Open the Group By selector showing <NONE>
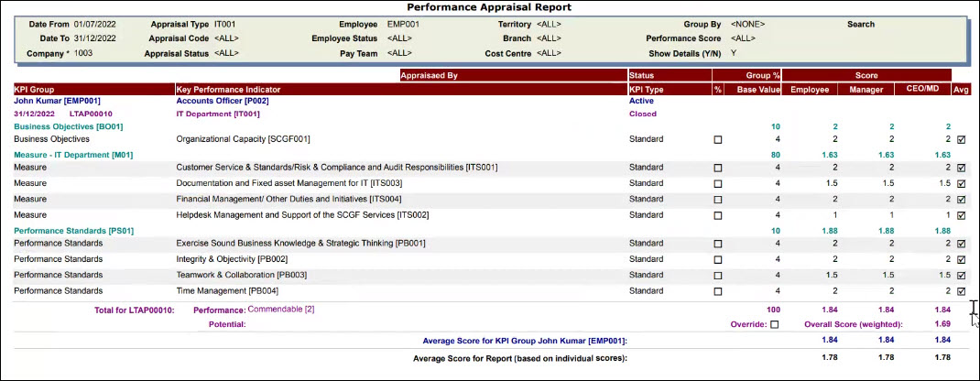The height and width of the screenshot is (381, 980). (747, 25)
